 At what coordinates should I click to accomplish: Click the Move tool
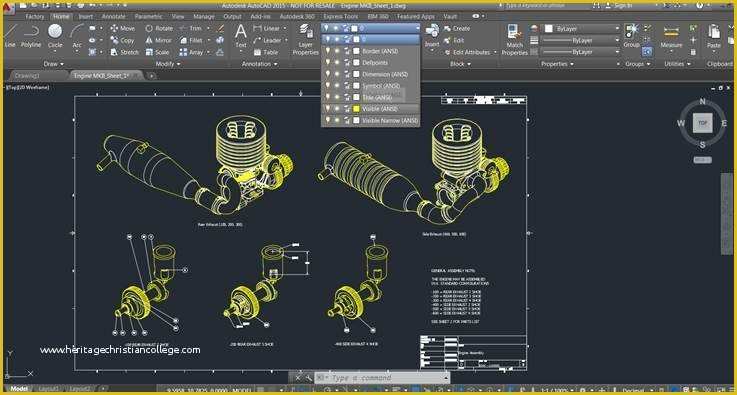click(122, 28)
